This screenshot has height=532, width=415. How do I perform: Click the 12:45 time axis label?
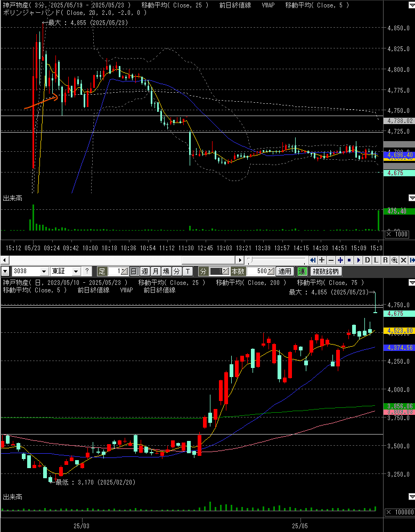coord(205,248)
